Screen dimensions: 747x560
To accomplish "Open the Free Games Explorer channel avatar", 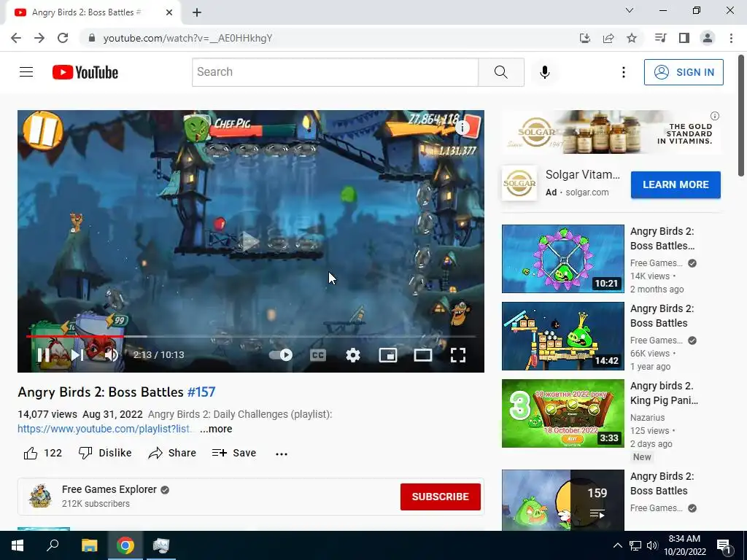I will pos(41,496).
